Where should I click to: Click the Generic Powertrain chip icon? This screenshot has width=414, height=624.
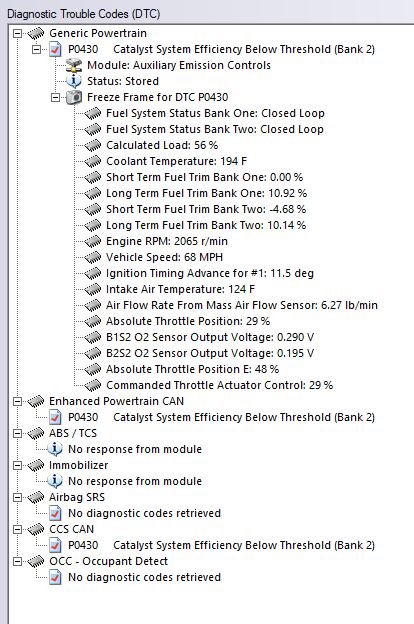point(35,33)
